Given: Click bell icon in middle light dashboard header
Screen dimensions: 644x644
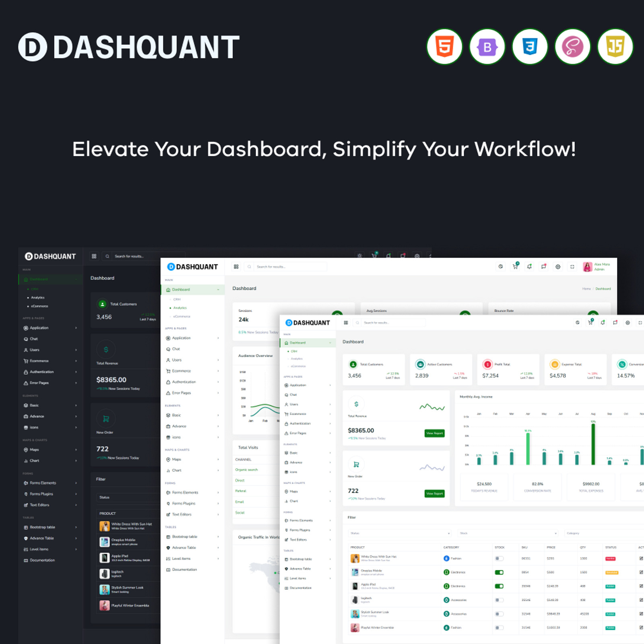Looking at the screenshot, I should 529,266.
